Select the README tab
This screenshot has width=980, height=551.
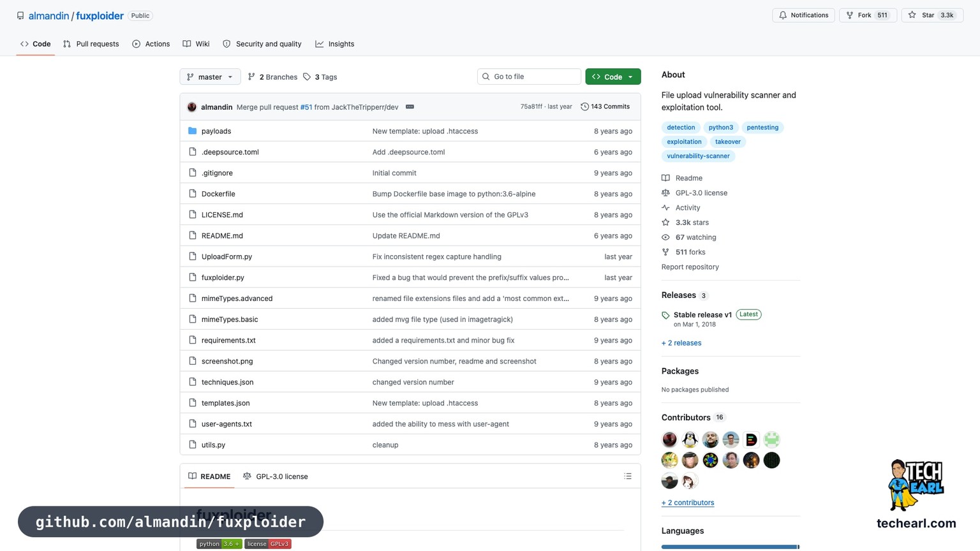[x=209, y=476]
